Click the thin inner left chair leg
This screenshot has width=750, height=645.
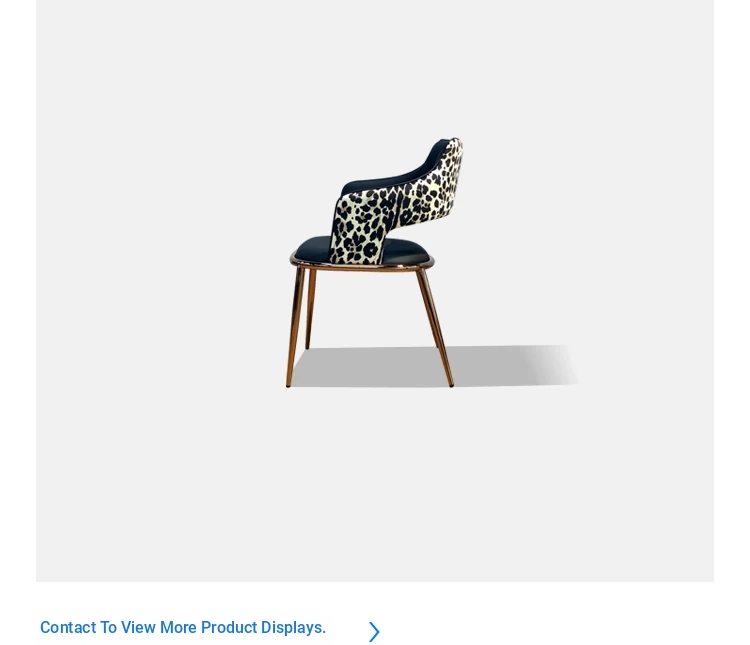tap(310, 309)
